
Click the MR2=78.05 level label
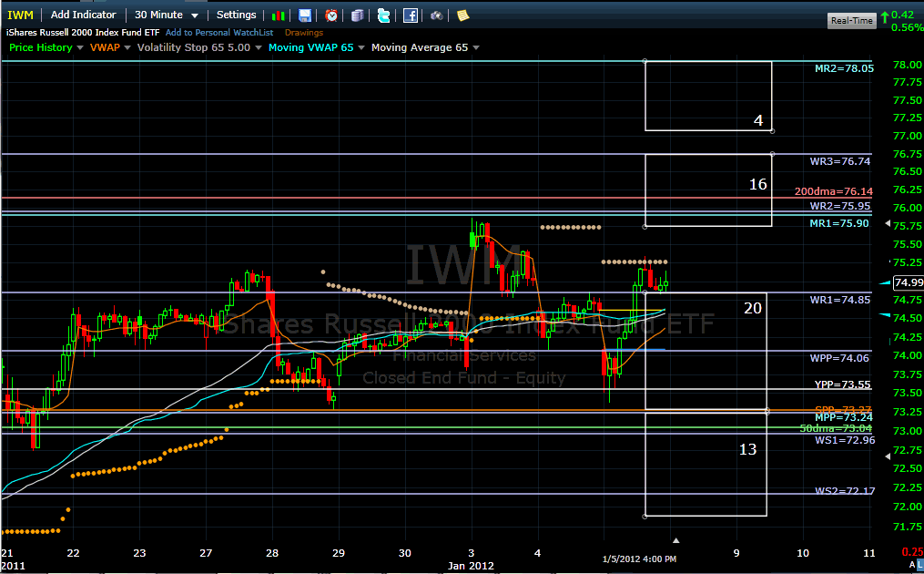(x=844, y=68)
